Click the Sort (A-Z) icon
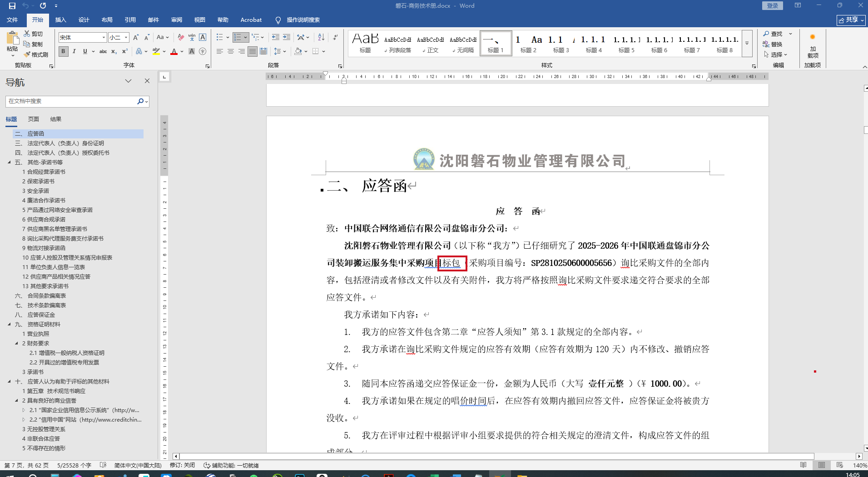This screenshot has width=868, height=477. 321,37
